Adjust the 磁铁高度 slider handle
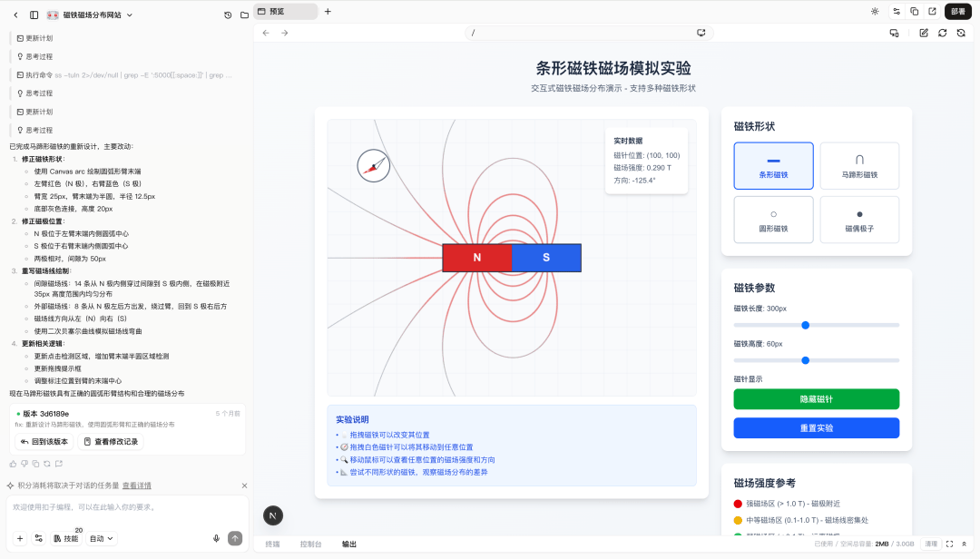Image resolution: width=980 pixels, height=559 pixels. click(806, 360)
